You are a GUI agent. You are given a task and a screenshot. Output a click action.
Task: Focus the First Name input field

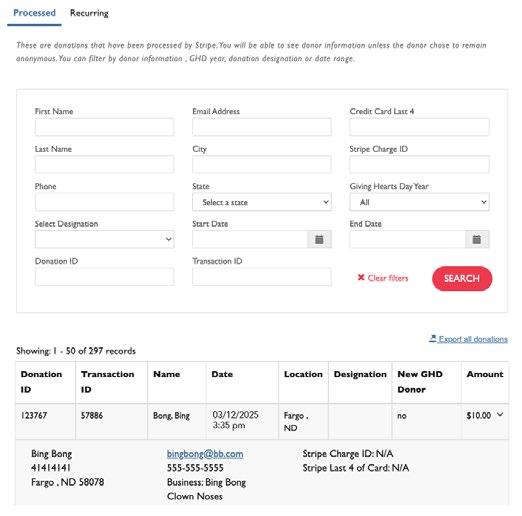104,127
